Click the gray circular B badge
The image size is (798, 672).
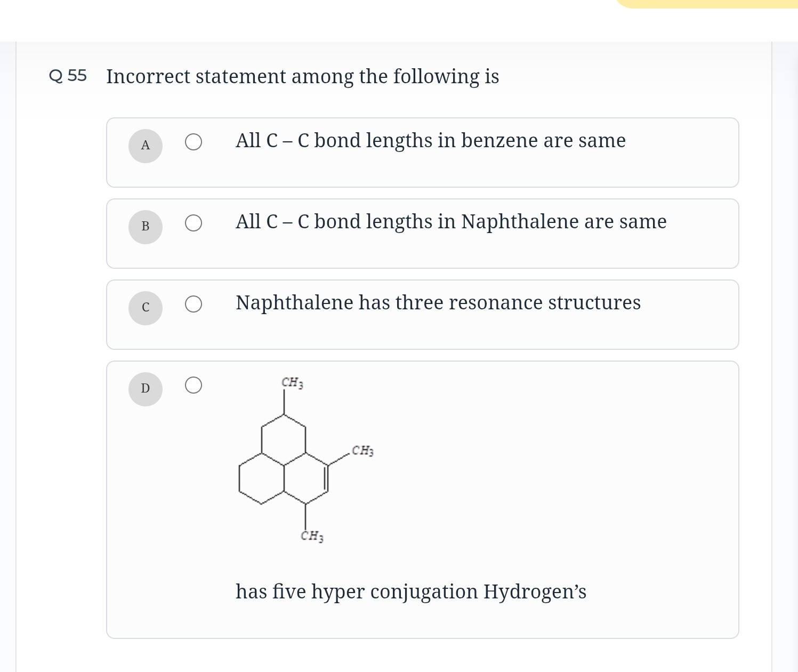[x=145, y=227]
